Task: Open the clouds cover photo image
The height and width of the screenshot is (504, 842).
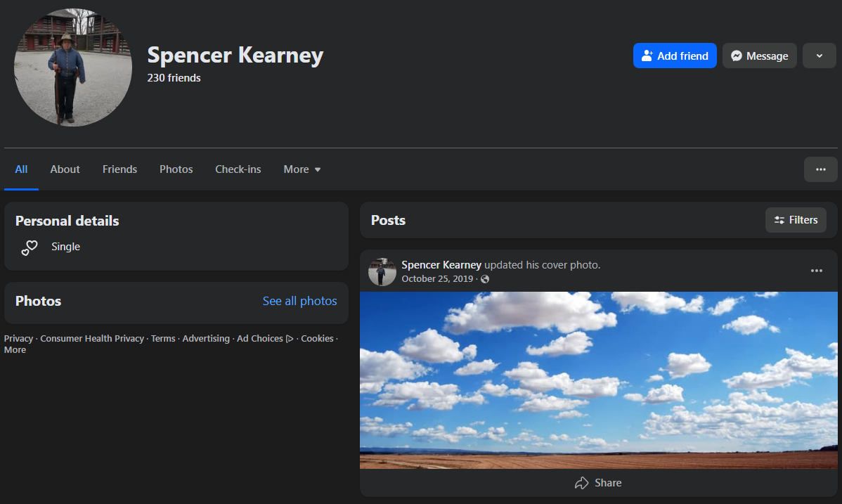Action: [x=598, y=380]
